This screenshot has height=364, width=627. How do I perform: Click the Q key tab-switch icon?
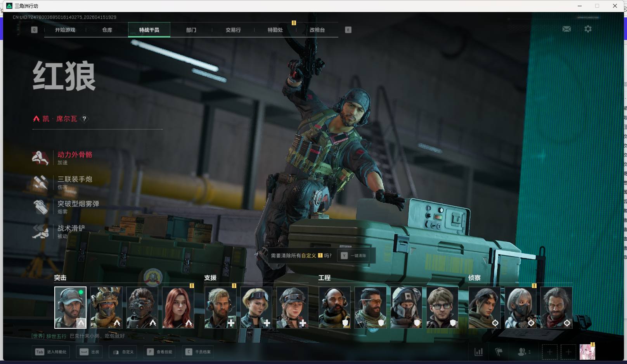click(x=34, y=30)
